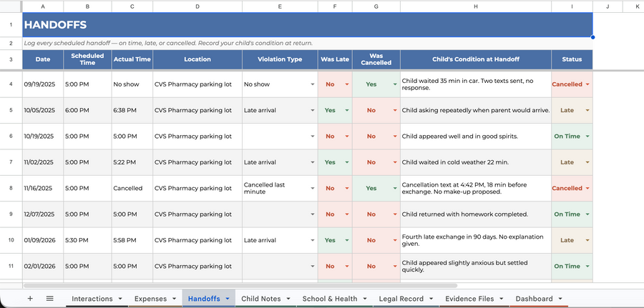The height and width of the screenshot is (308, 644).
Task: Switch to the School & Health tab
Action: pos(330,299)
